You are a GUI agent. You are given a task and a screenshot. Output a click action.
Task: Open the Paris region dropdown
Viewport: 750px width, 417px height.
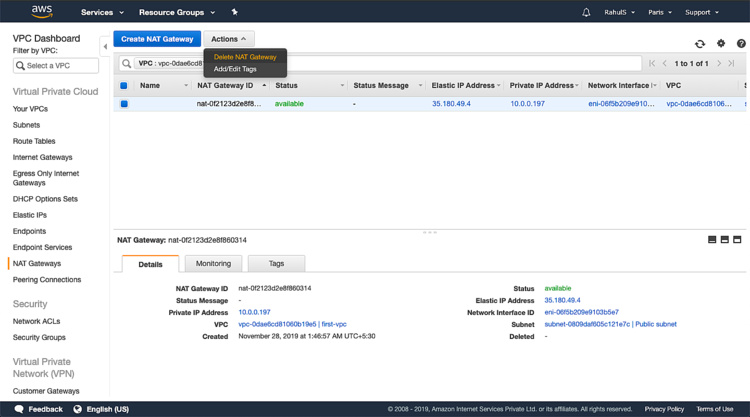659,12
